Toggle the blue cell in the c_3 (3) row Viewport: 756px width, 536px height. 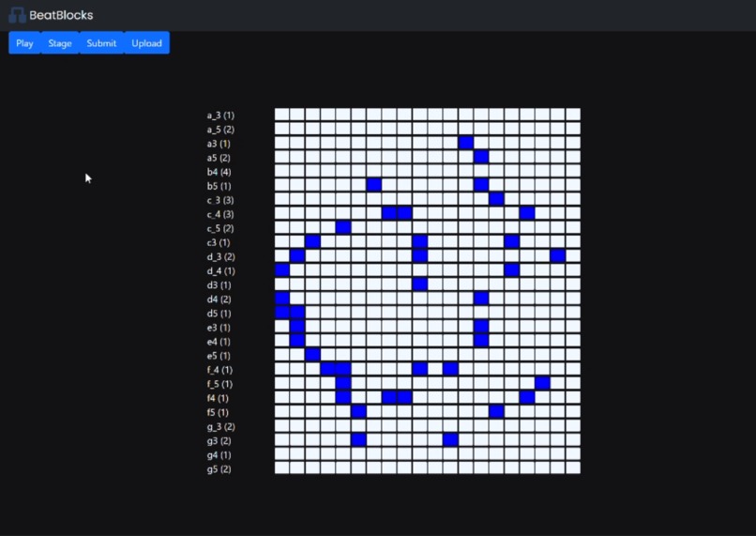pyautogui.click(x=496, y=199)
